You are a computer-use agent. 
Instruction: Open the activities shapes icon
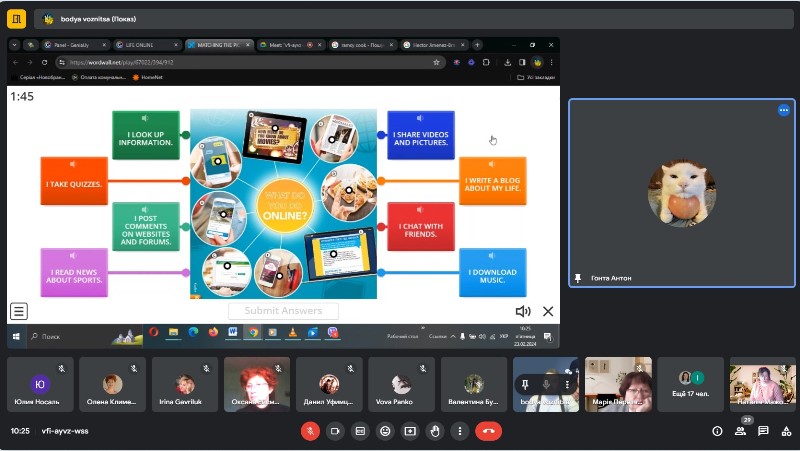[x=786, y=431]
